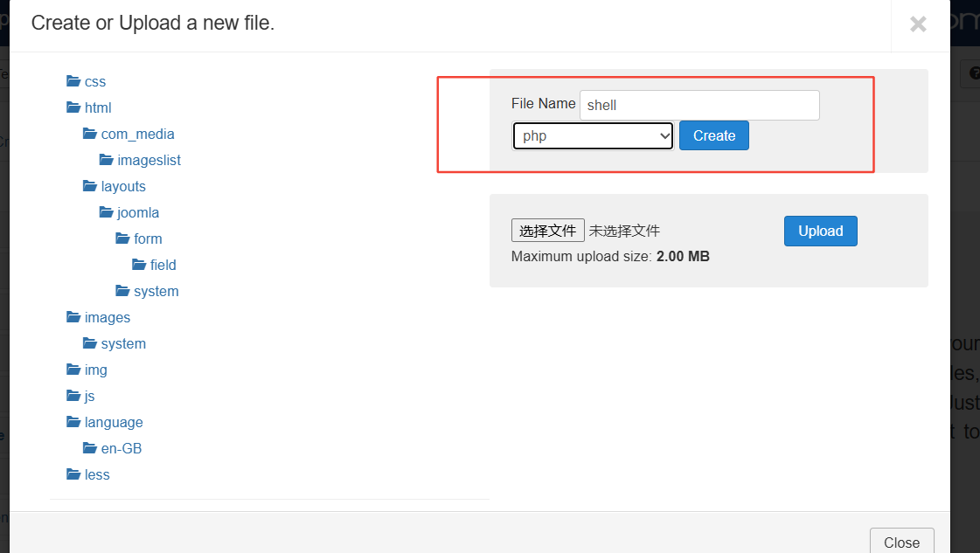
Task: Click the language folder icon
Action: coord(73,423)
